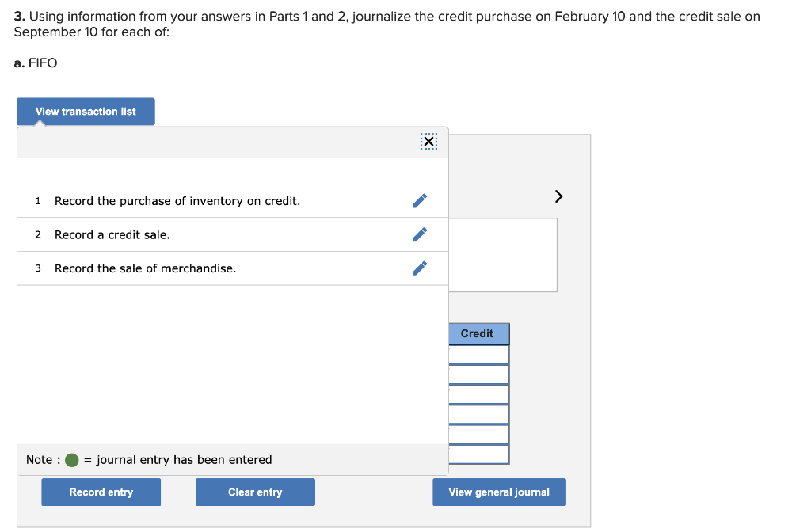This screenshot has height=532, width=811.
Task: Click the View transaction list button
Action: [86, 112]
